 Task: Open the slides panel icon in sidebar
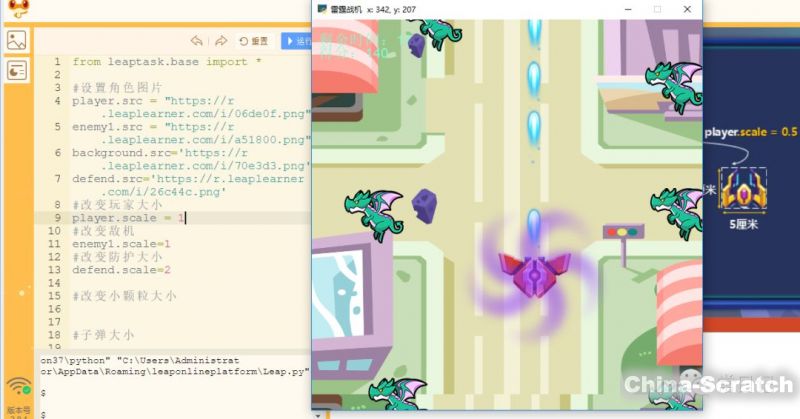(16, 70)
